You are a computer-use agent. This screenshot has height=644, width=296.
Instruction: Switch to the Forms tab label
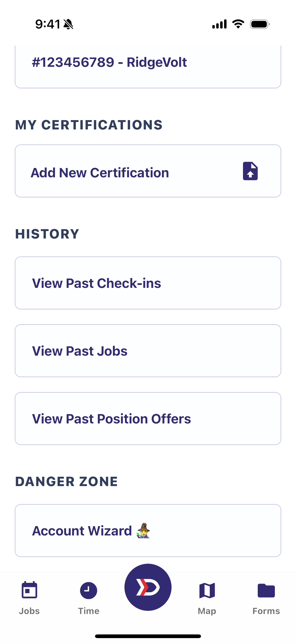pos(266,611)
